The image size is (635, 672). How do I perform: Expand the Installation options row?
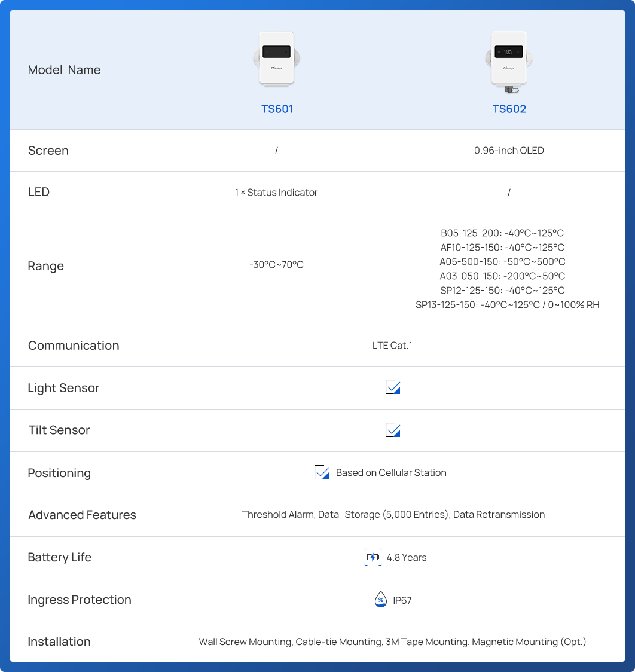tap(393, 642)
